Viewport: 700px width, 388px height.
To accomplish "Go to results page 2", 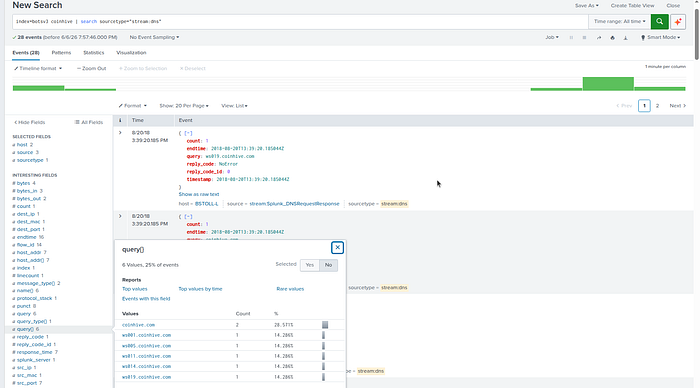I will pos(657,106).
